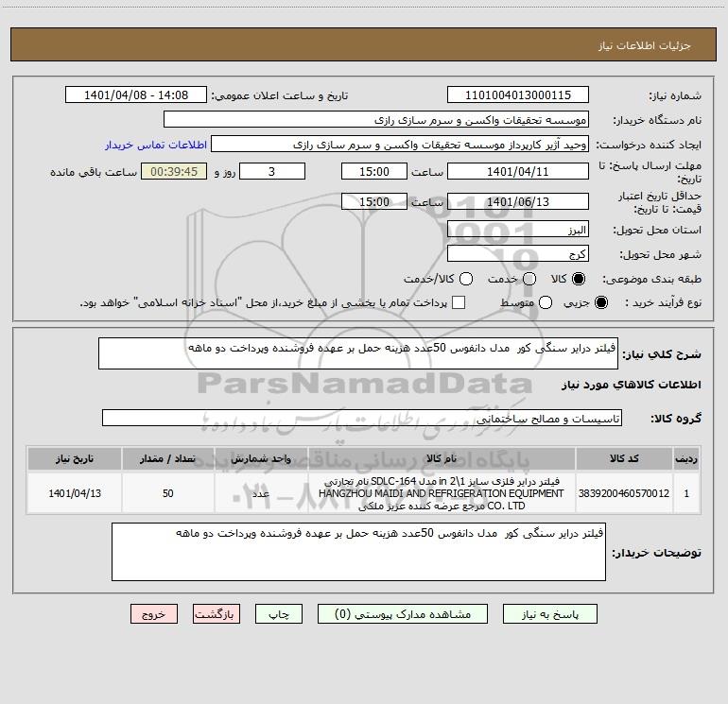
Task: Open the اطلاعات تماس خریدار link
Action: coord(156,145)
